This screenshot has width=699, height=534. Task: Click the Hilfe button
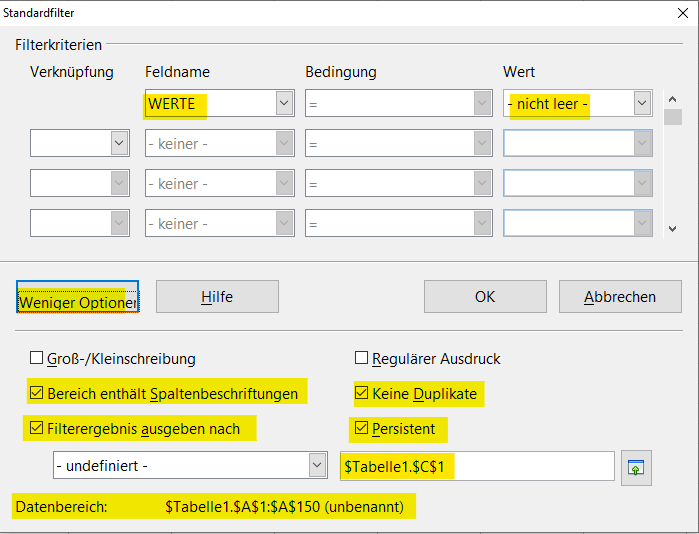pyautogui.click(x=216, y=297)
